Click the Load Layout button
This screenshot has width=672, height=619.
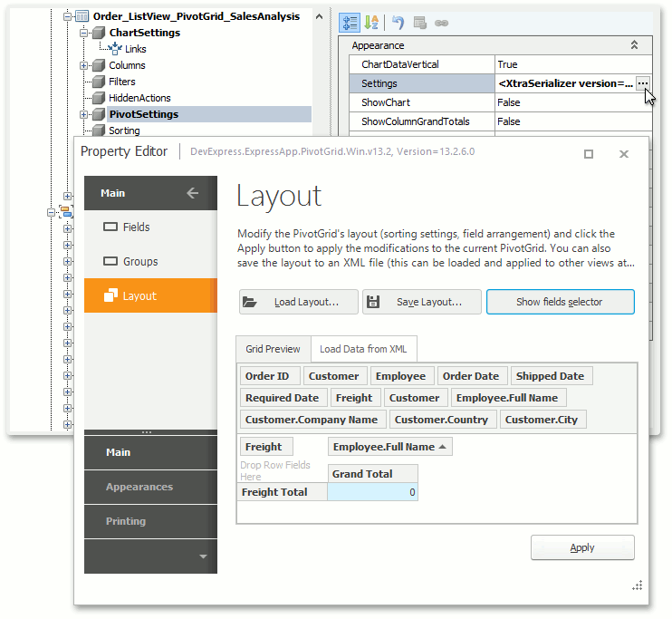pos(298,302)
